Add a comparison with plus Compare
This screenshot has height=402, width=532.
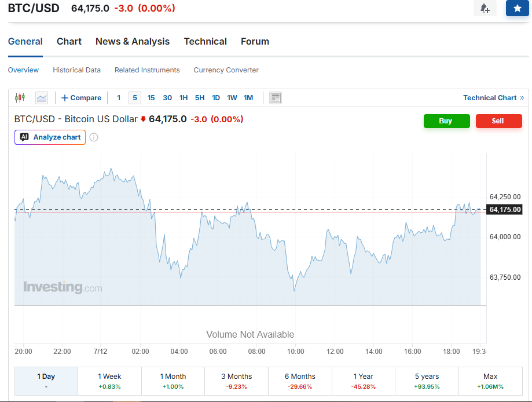click(x=81, y=98)
